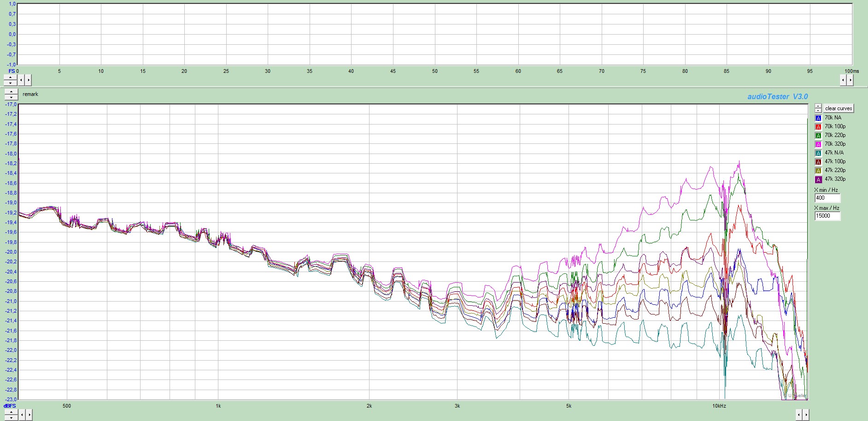868x421 pixels.
Task: Select the olive 47k 220p curve icon
Action: [x=818, y=171]
